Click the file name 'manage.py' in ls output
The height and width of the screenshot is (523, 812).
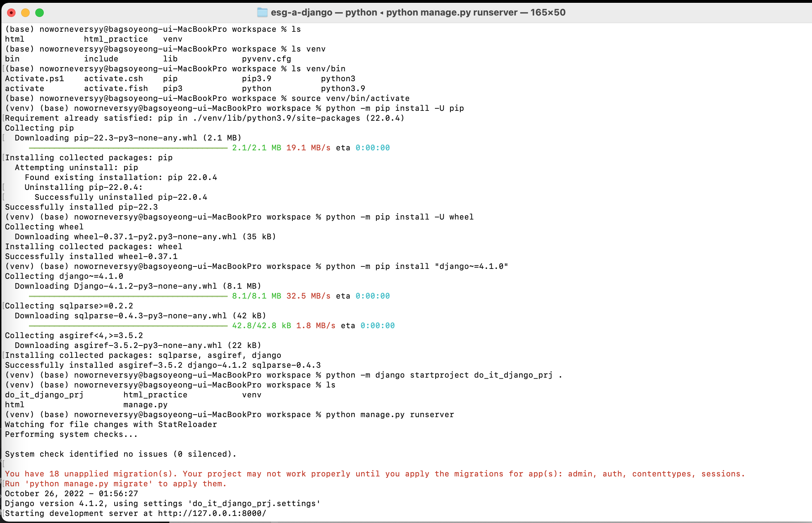[x=145, y=405]
